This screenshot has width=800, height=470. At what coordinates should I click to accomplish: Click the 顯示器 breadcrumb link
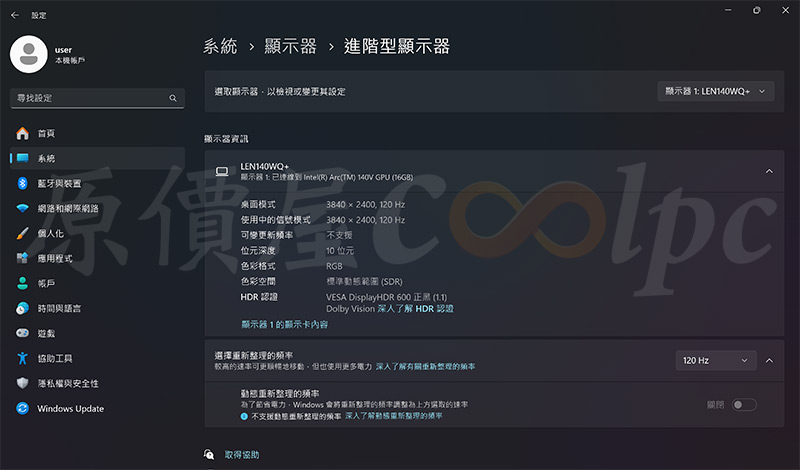coord(290,46)
